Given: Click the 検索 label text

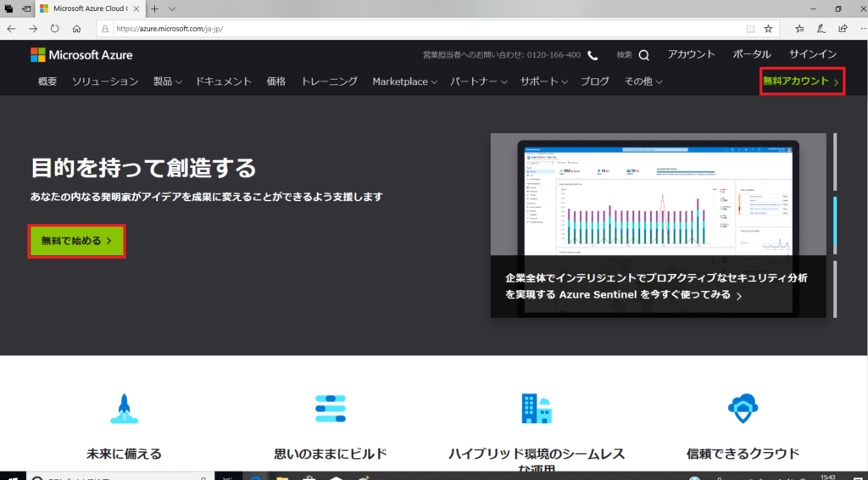Looking at the screenshot, I should point(625,55).
